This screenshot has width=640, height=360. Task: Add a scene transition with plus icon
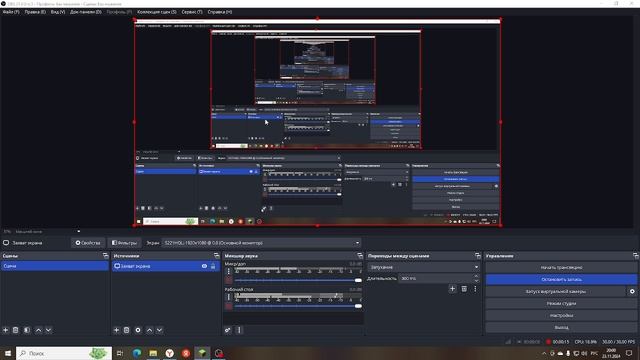(x=452, y=289)
